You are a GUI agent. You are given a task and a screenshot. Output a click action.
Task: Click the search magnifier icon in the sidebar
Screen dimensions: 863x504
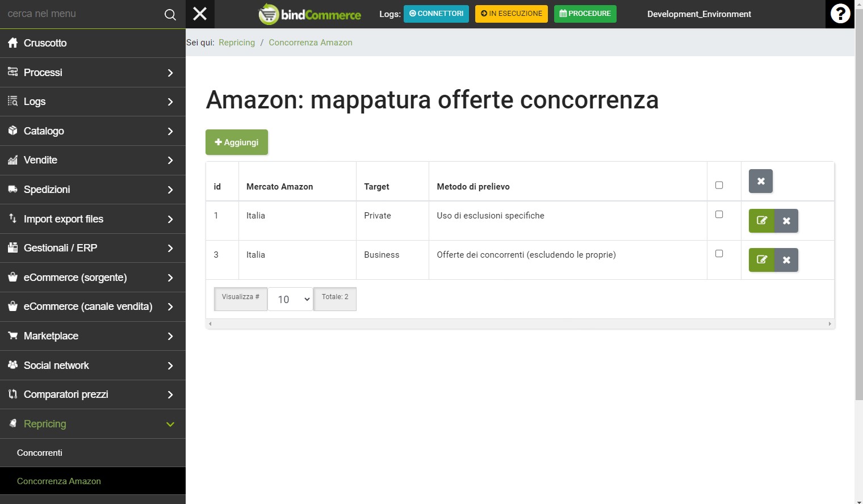(x=169, y=14)
